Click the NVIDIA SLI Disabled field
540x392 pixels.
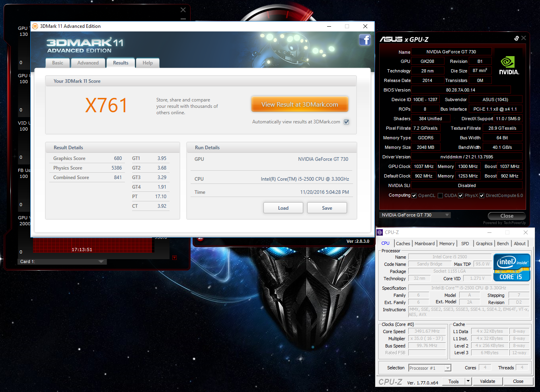[x=467, y=185]
